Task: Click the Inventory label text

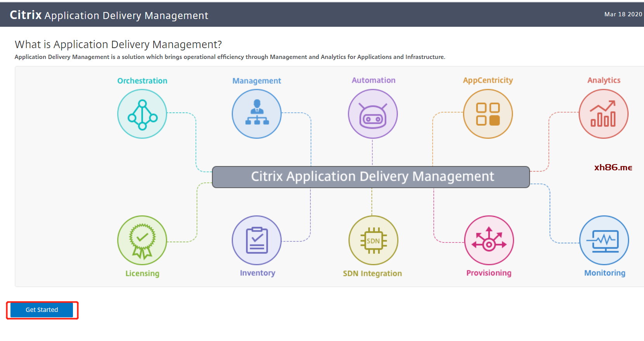Action: 258,273
